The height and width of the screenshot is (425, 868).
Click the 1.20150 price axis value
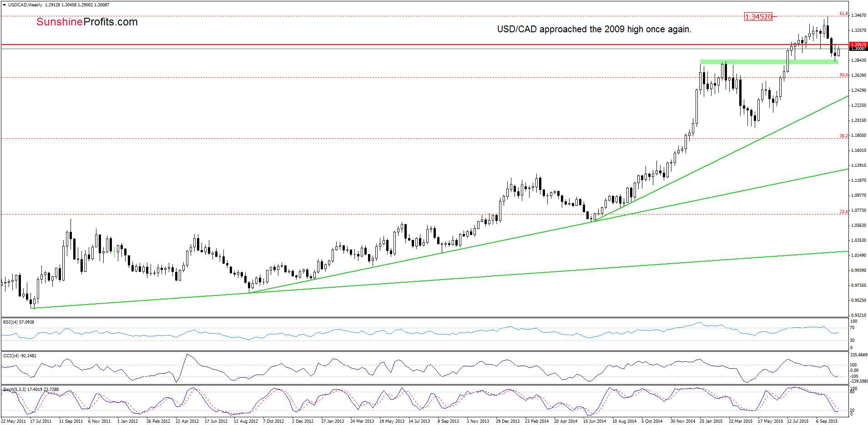[x=858, y=120]
